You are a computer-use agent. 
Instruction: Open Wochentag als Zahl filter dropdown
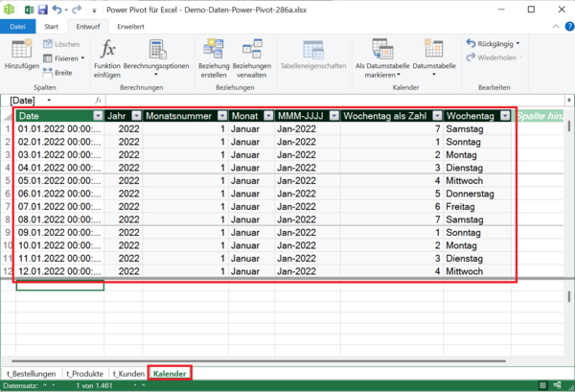(435, 116)
